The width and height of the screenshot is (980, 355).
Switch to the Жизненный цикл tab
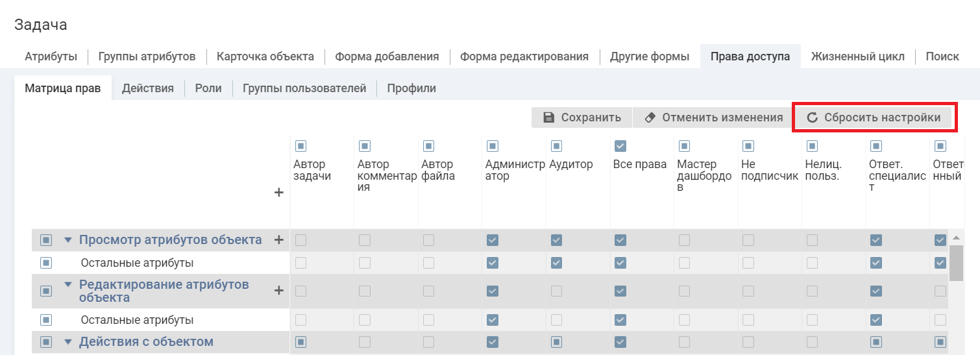click(857, 56)
